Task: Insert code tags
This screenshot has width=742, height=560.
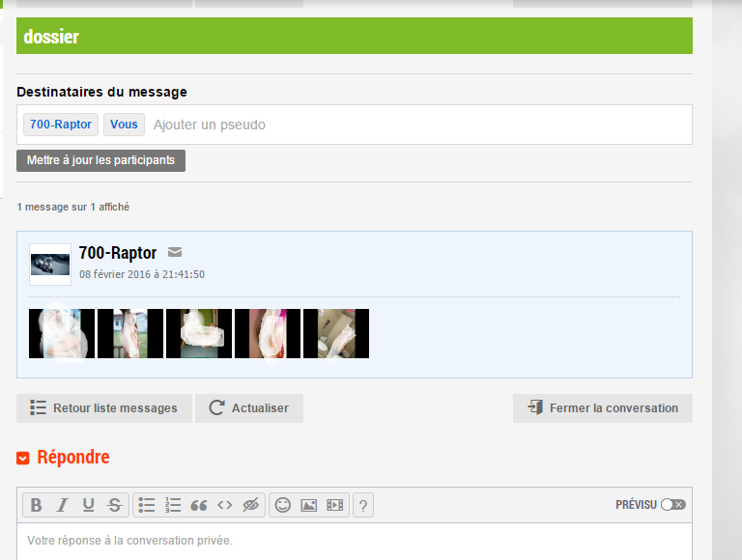Action: click(x=225, y=505)
